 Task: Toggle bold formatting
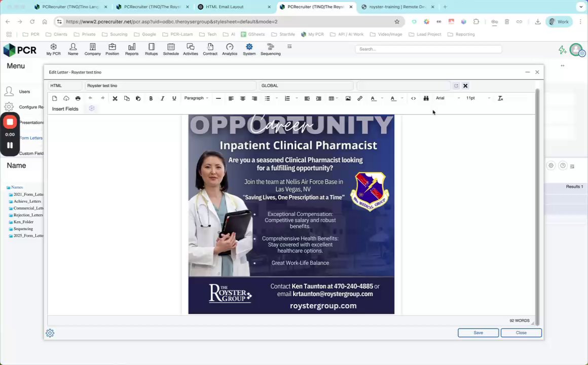click(151, 98)
